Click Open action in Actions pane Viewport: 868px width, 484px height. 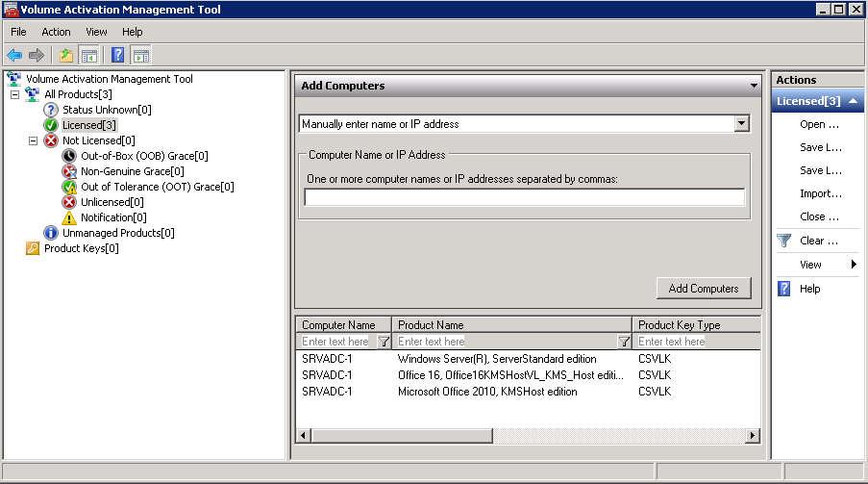tap(819, 124)
